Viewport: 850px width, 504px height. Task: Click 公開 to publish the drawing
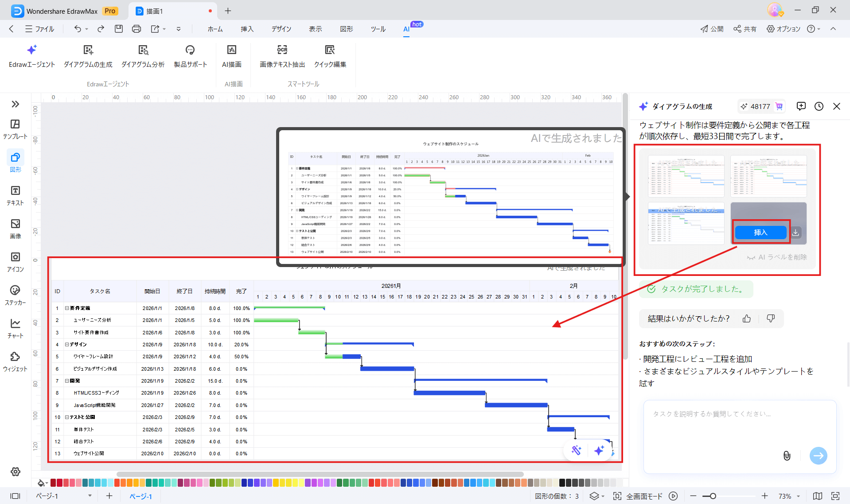point(711,29)
